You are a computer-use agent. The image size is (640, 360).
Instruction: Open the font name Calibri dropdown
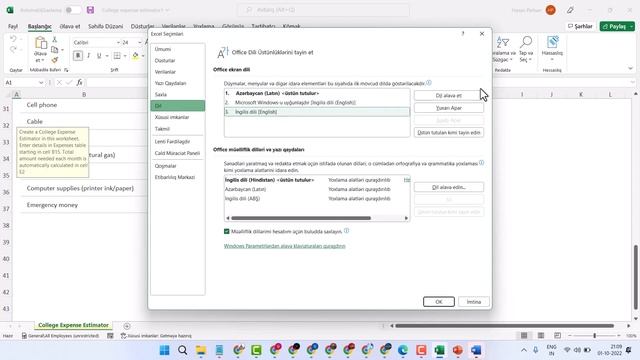pos(118,42)
